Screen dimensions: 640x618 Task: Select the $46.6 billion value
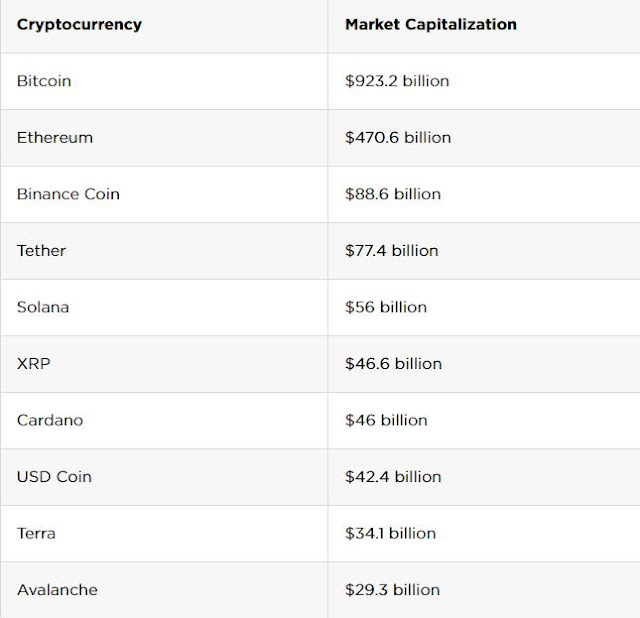[x=393, y=363]
